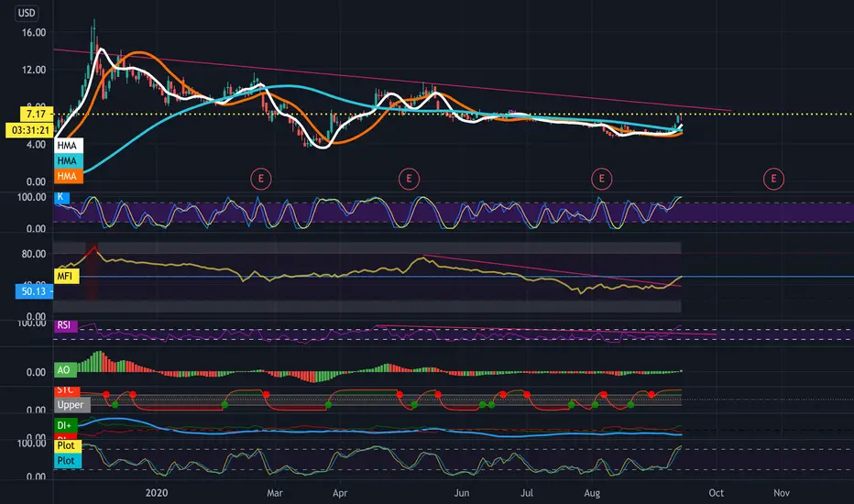Click the upcoming October earnings marker
The height and width of the screenshot is (504, 854).
point(773,179)
